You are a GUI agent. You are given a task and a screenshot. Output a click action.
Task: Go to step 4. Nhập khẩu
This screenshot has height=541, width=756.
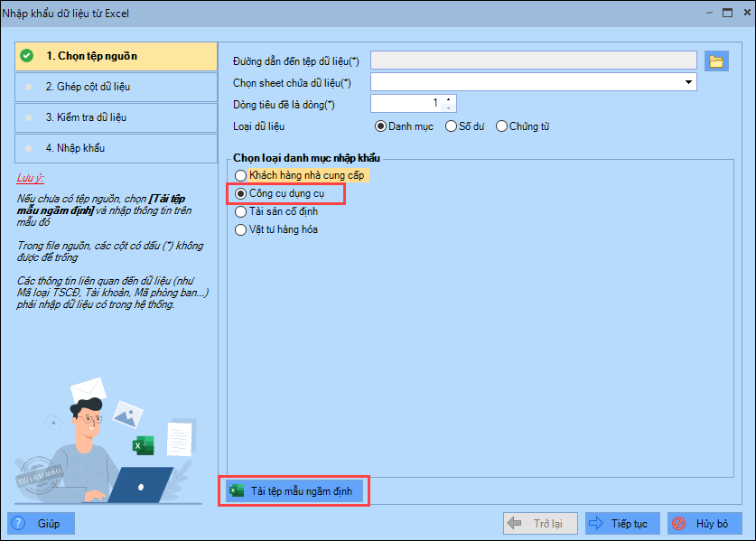117,148
